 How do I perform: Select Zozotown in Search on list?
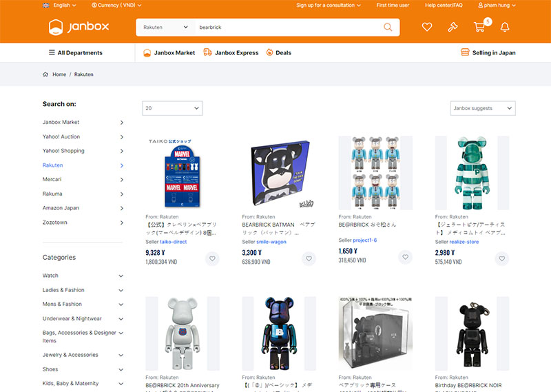83,223
